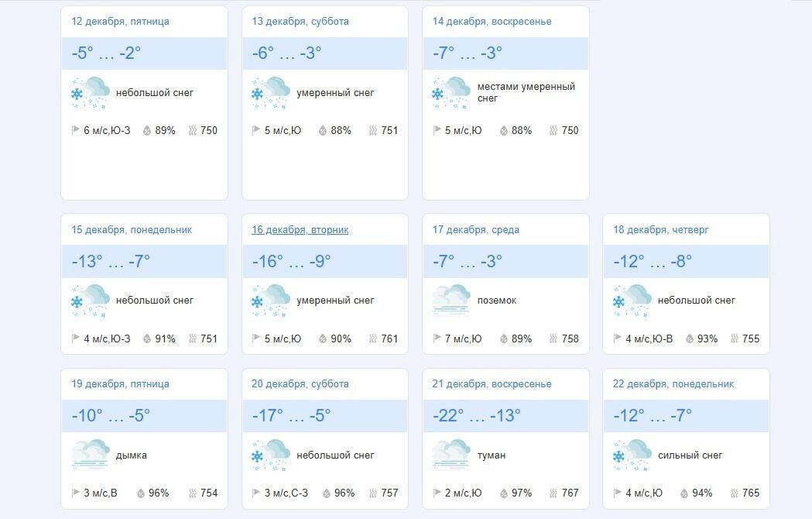
Task: Click the -22° … -13° temperature band
Action: click(x=505, y=416)
